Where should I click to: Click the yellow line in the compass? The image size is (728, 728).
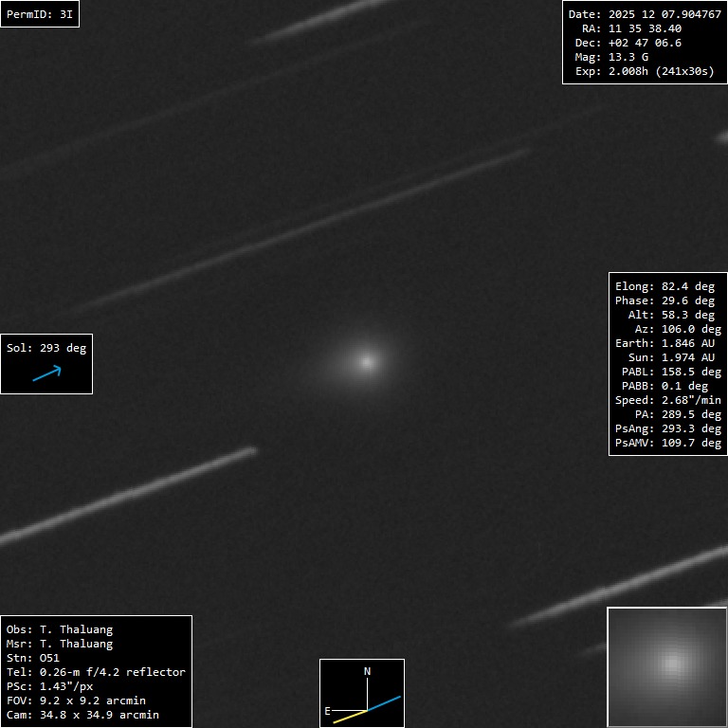tap(349, 716)
